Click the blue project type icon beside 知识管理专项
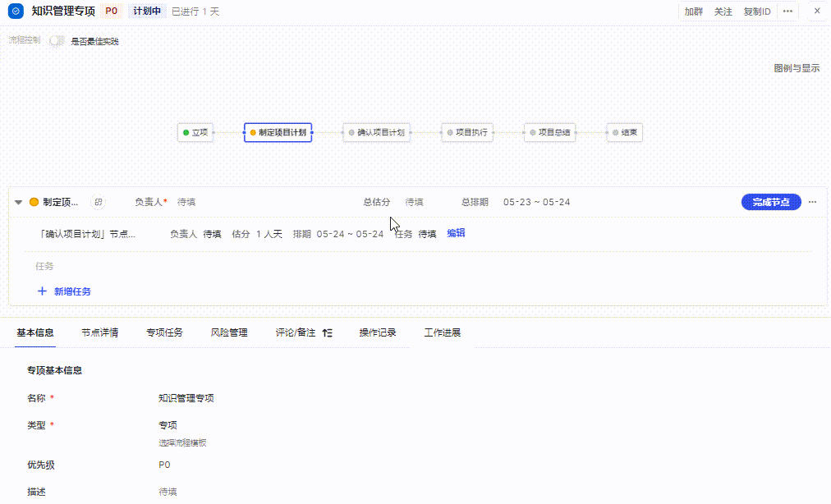Screen dimensions: 831x504 [x=15, y=11]
